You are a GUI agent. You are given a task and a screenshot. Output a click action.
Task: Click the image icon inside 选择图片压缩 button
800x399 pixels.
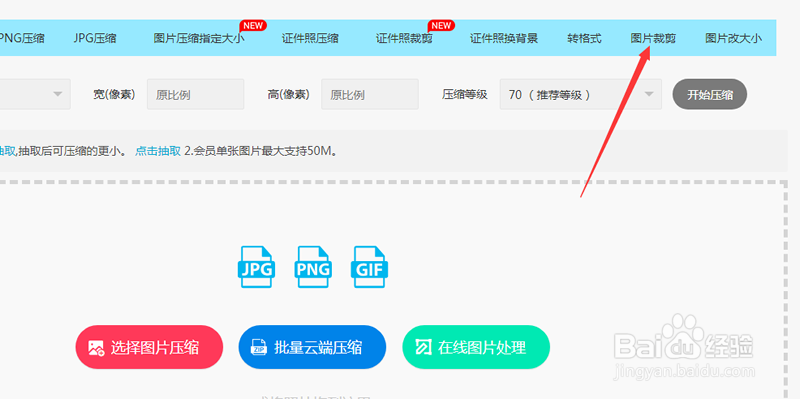pyautogui.click(x=96, y=348)
